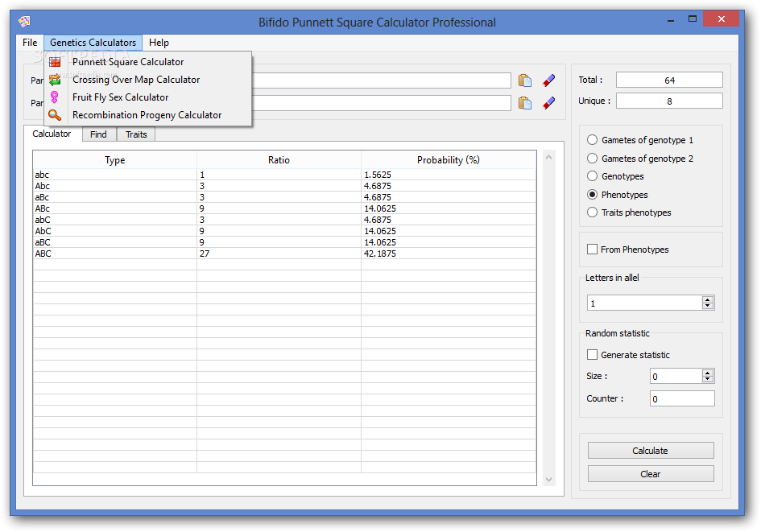
Task: Select the 'Abc' type cell
Action: click(x=115, y=186)
